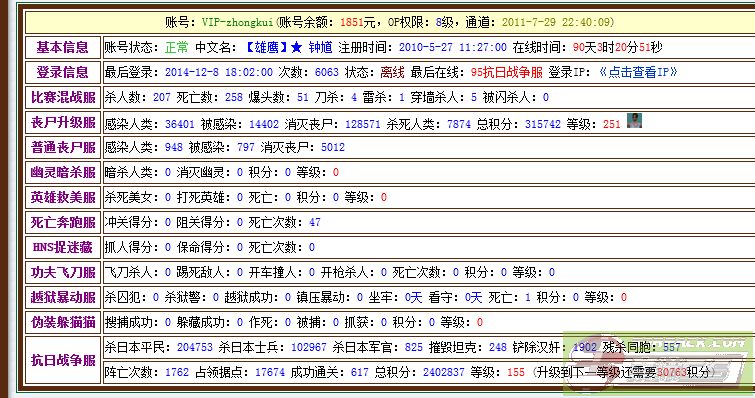755x398 pixels.
Task: Click the small avatar thumbnail beside 等级 251
Action: click(634, 120)
